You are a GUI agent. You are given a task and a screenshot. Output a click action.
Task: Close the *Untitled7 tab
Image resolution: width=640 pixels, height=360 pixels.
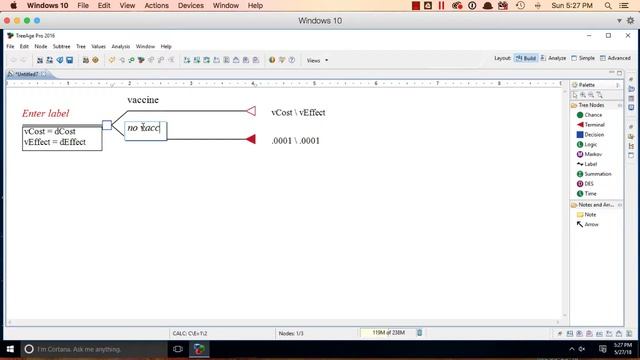(43, 74)
